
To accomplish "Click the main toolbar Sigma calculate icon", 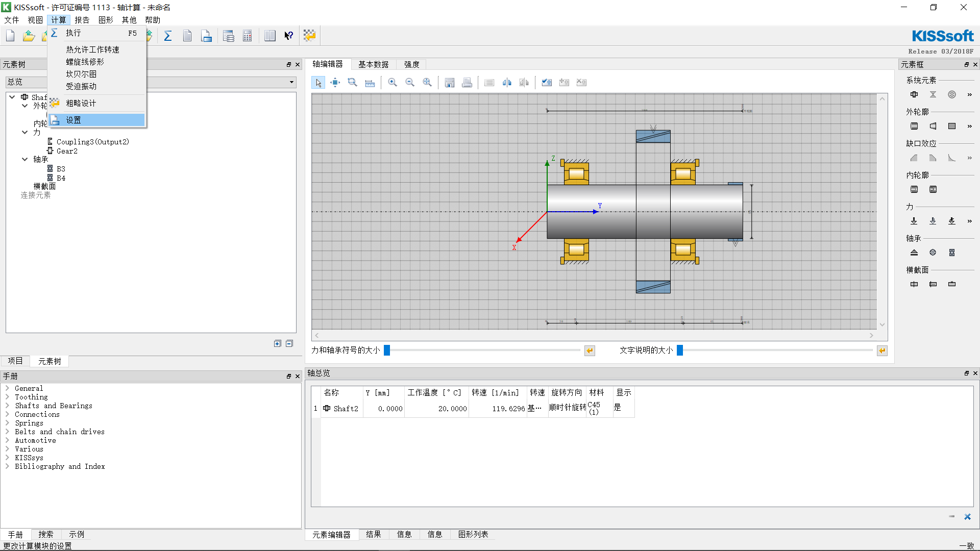I will tap(168, 36).
